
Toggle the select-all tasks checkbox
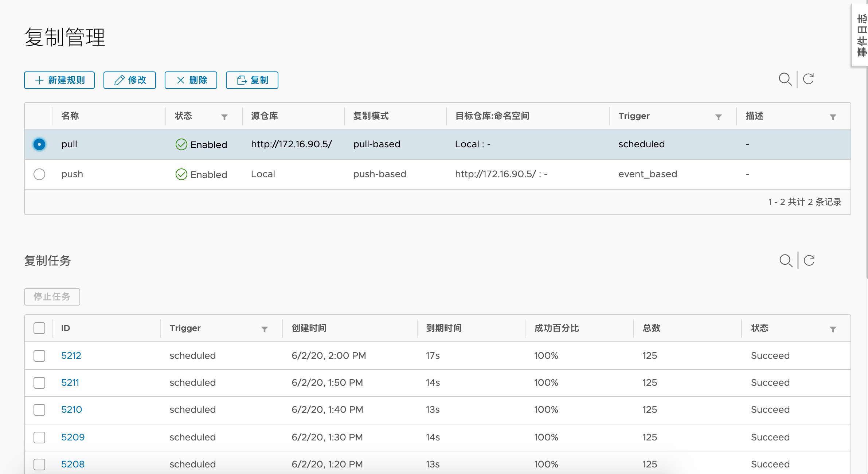39,328
